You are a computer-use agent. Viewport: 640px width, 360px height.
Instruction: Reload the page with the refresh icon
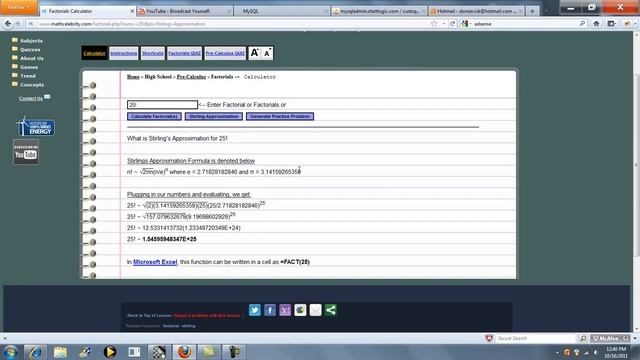[453, 24]
